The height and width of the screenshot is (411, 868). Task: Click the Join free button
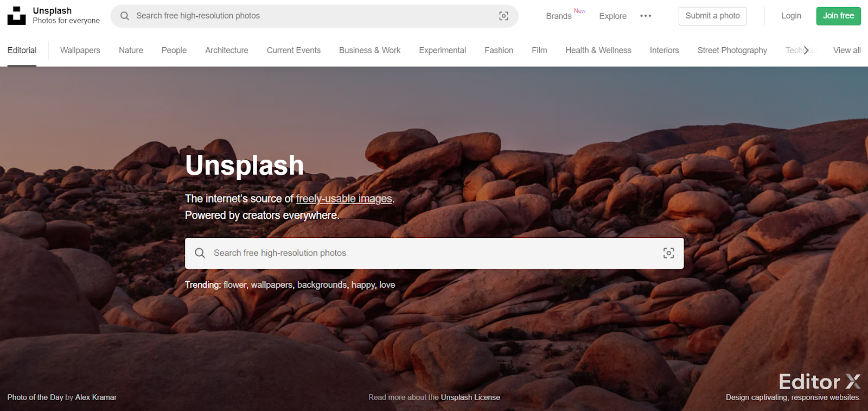click(x=839, y=16)
